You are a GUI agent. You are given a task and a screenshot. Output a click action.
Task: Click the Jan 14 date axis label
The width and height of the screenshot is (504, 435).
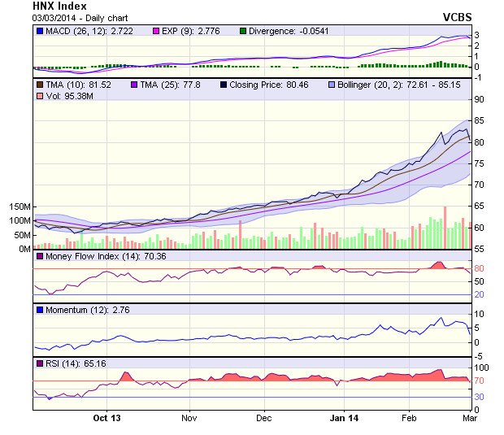point(343,418)
